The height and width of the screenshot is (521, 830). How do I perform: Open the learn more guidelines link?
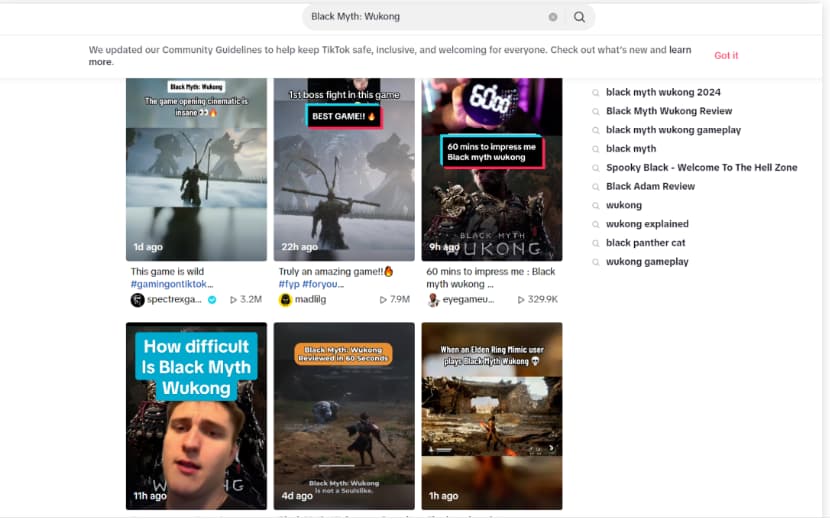(680, 50)
